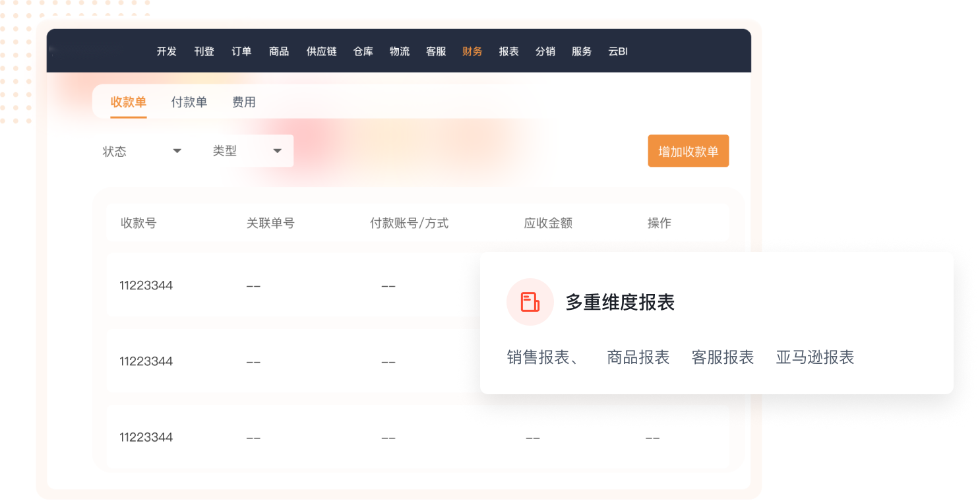Screen dimensions: 980x503
Task: Click the 应收金额 column header
Action: [x=548, y=223]
